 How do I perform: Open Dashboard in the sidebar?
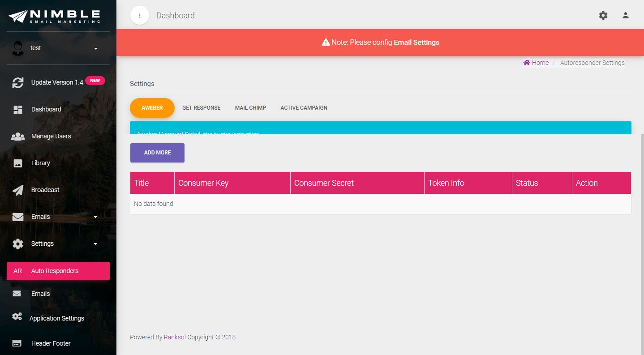(46, 109)
